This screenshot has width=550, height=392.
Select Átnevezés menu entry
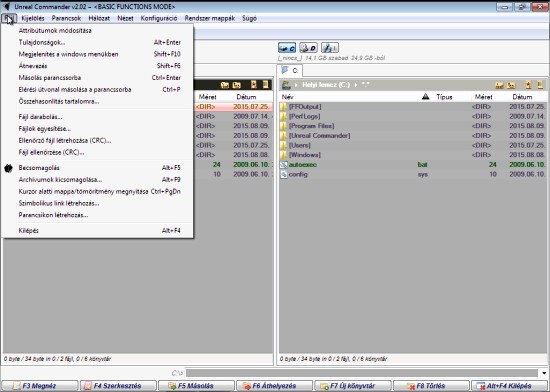point(98,66)
